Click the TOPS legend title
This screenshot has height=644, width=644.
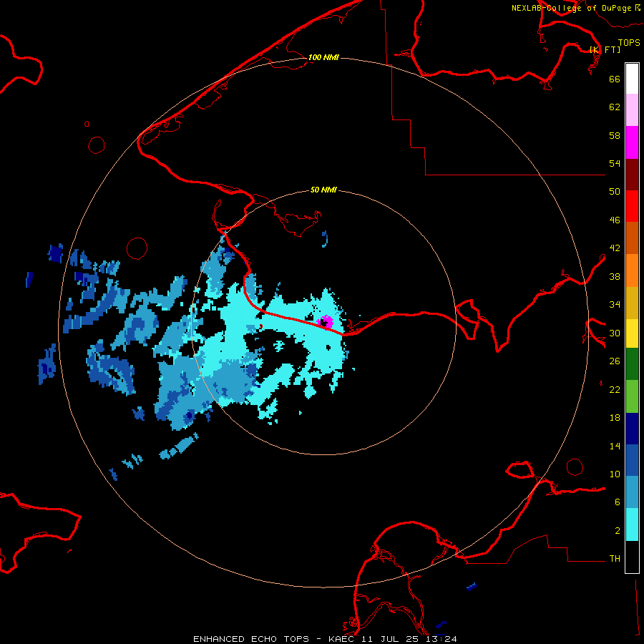coord(629,42)
